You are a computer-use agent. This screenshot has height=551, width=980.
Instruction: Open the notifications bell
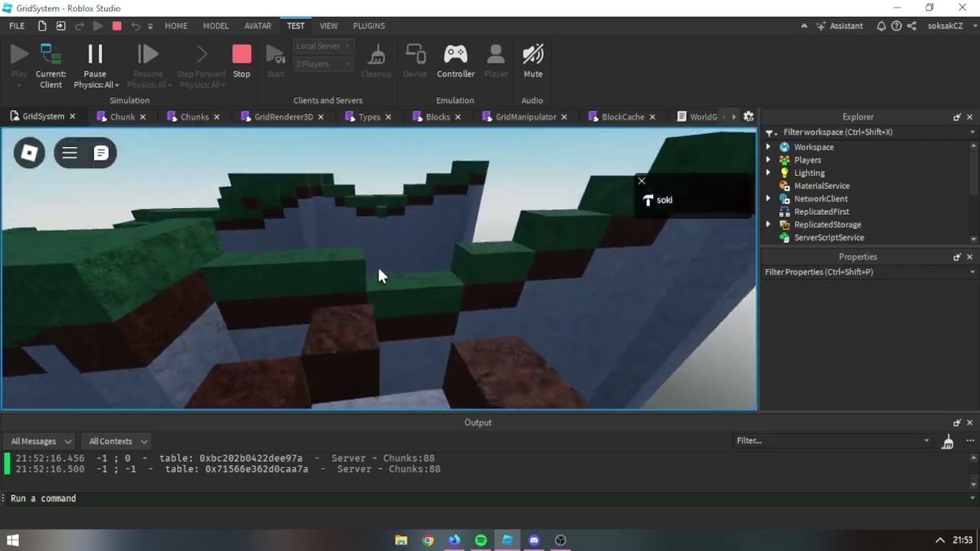click(x=881, y=26)
